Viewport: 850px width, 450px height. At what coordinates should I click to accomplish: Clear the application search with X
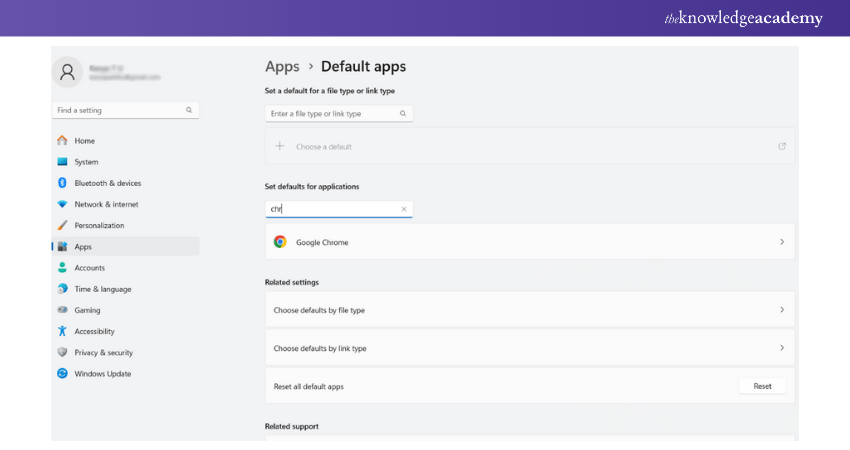(x=404, y=209)
